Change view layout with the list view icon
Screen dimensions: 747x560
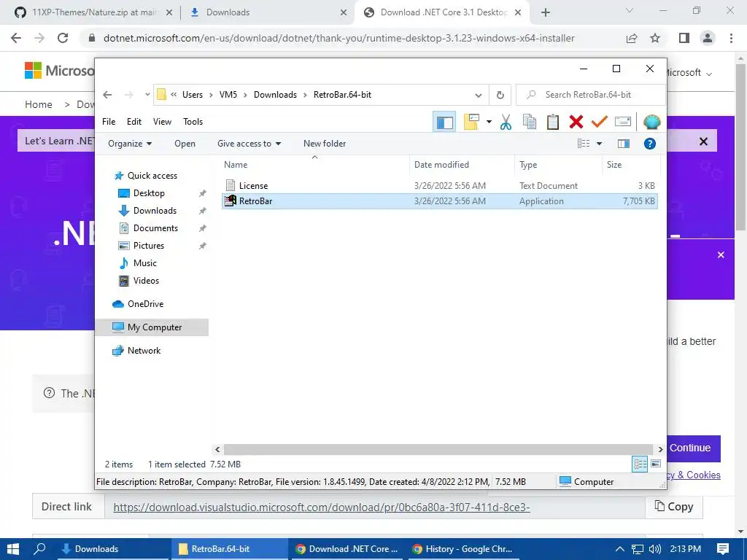click(x=584, y=144)
